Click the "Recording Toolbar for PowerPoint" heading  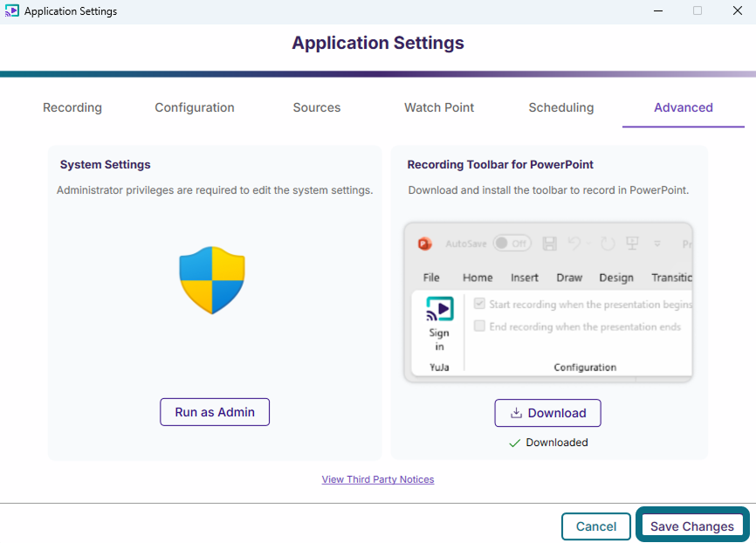pyautogui.click(x=500, y=164)
